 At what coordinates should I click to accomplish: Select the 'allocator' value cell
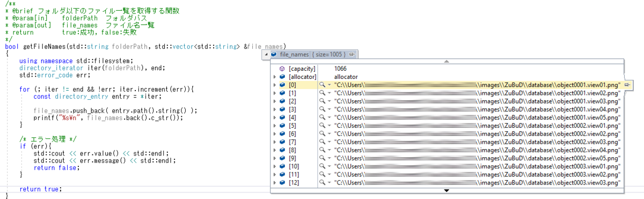click(346, 77)
